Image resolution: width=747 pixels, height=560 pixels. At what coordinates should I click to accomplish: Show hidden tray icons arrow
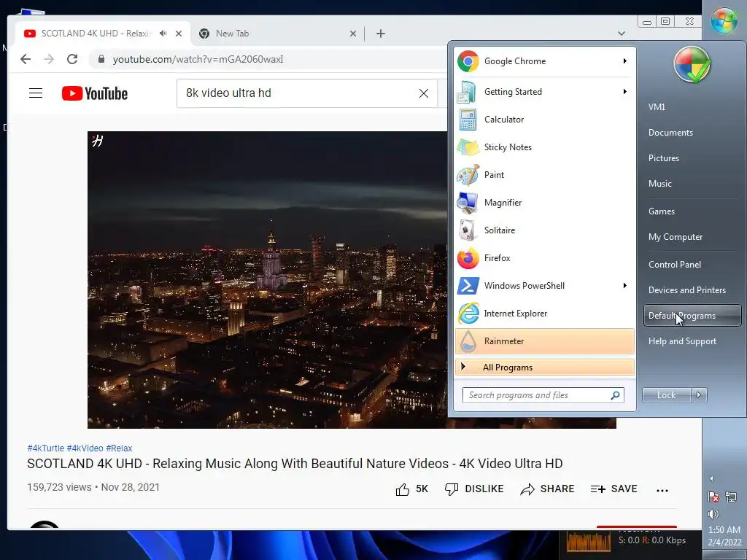pos(711,479)
